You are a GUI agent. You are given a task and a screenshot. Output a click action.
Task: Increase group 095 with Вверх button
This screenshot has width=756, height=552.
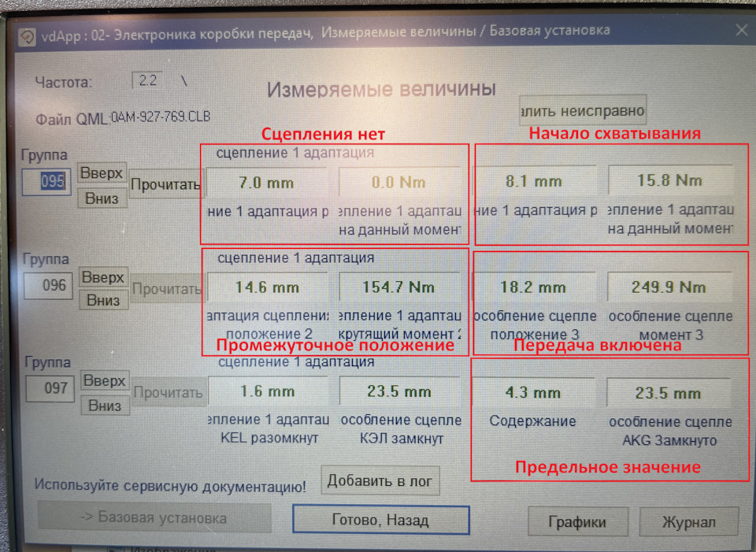pyautogui.click(x=102, y=173)
